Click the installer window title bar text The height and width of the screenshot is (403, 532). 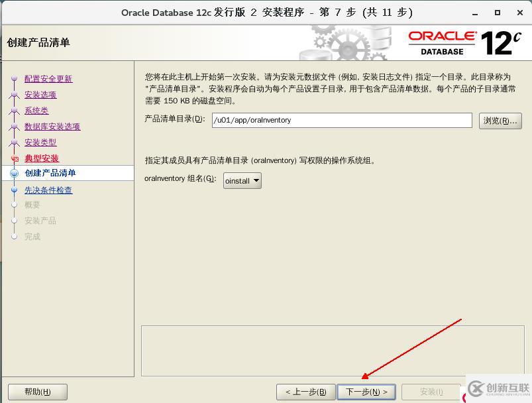point(267,13)
